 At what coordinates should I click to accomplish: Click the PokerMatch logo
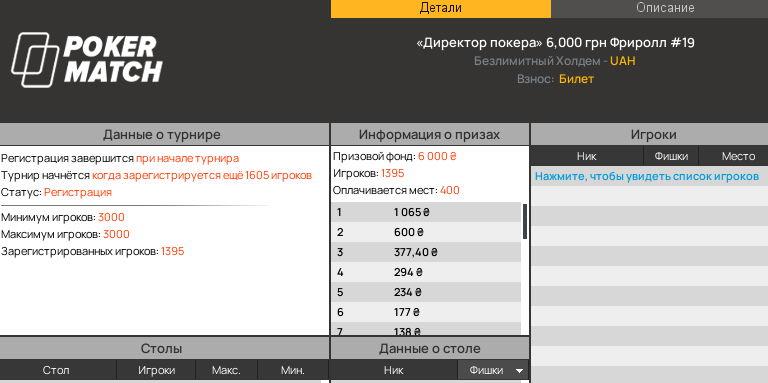click(x=87, y=60)
